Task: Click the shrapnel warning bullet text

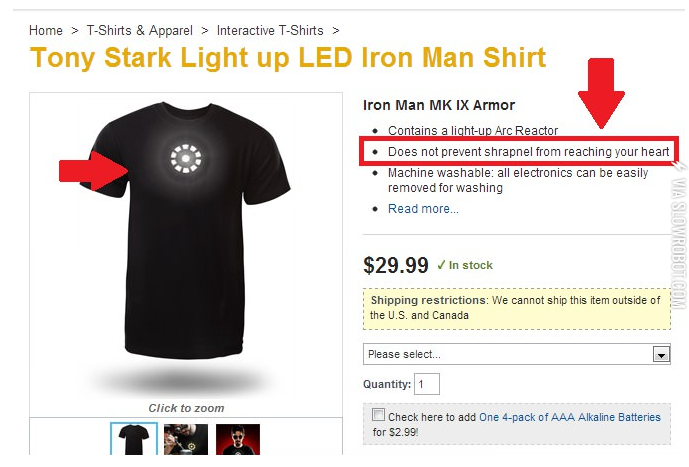Action: coord(529,152)
